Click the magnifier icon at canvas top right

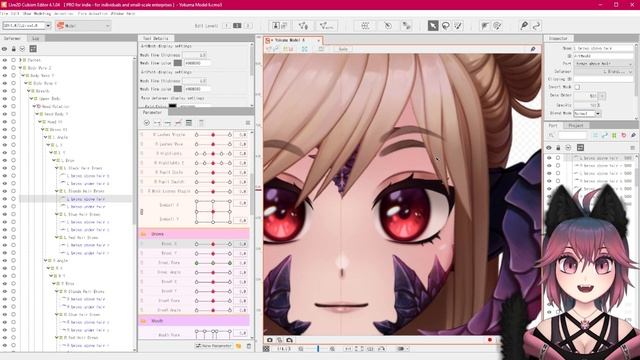pyautogui.click(x=533, y=49)
